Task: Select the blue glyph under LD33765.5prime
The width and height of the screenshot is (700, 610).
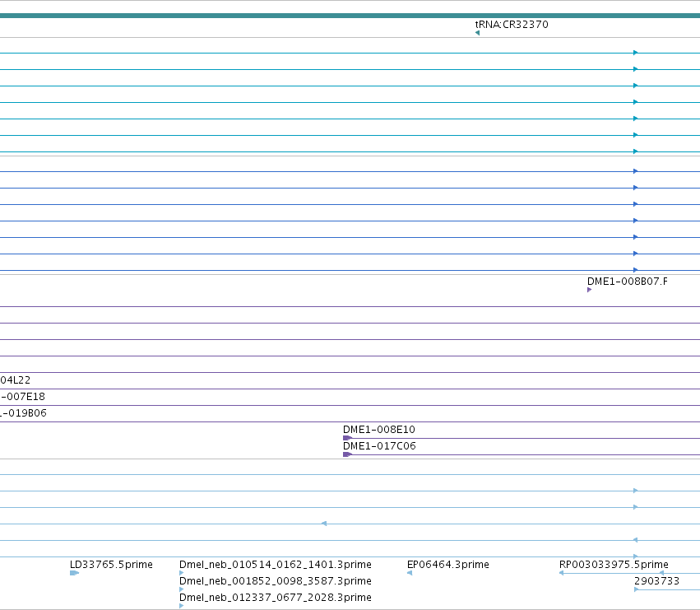Action: [x=75, y=573]
